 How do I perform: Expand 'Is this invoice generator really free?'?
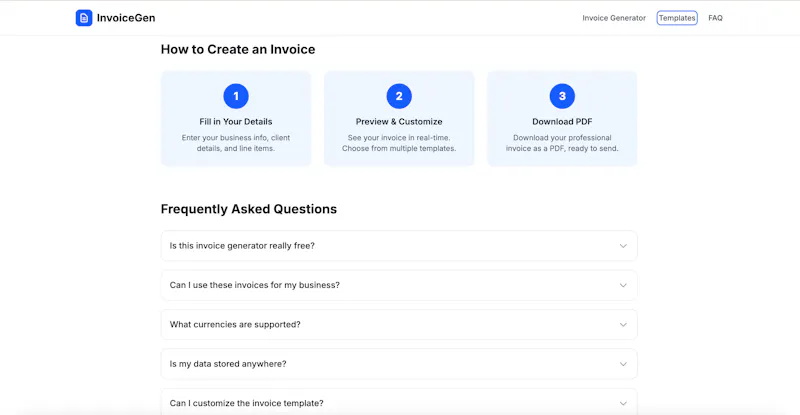[x=399, y=246]
